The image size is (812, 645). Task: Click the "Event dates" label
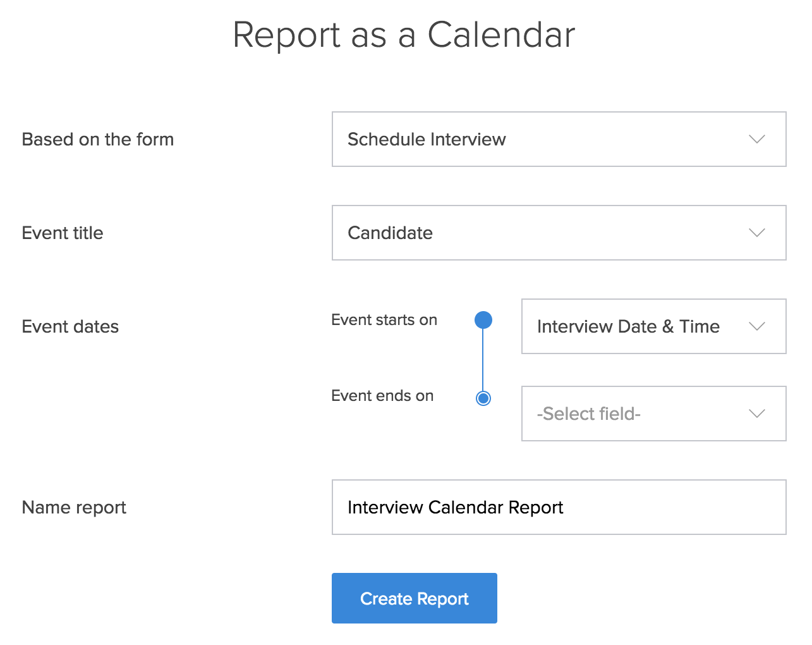[x=70, y=326]
